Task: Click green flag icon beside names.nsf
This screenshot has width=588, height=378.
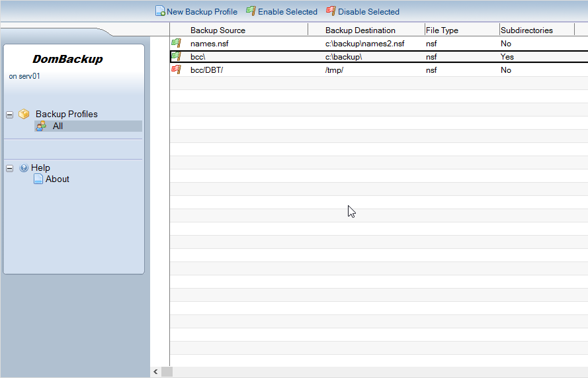Action: (x=176, y=44)
